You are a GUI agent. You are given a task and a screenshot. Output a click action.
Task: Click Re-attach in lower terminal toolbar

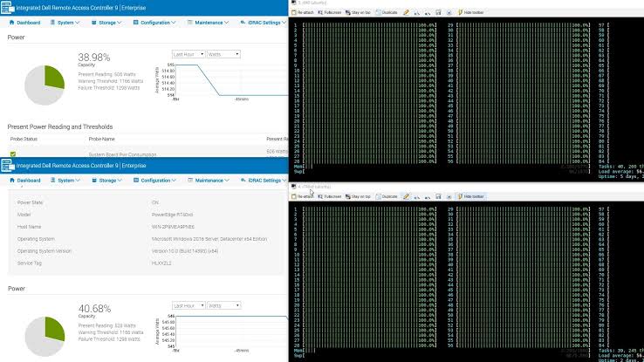click(x=303, y=196)
